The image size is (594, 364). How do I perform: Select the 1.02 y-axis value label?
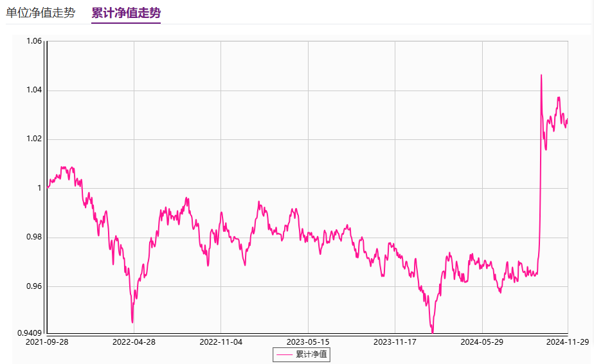34,139
